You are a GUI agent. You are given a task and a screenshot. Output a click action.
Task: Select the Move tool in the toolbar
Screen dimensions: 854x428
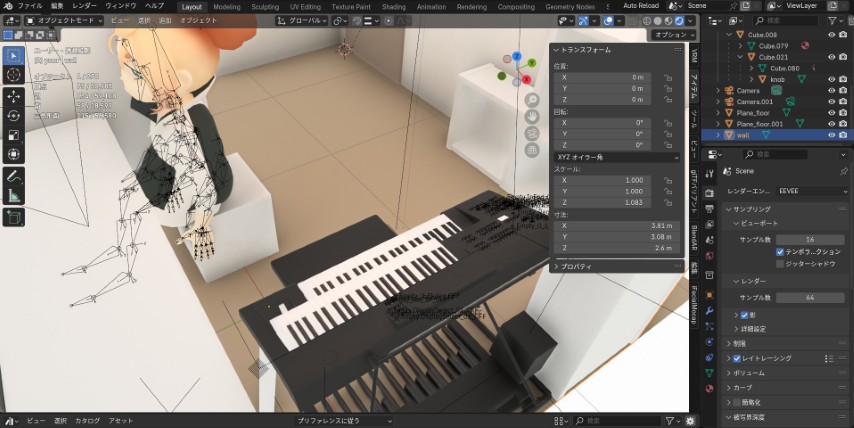[x=14, y=96]
